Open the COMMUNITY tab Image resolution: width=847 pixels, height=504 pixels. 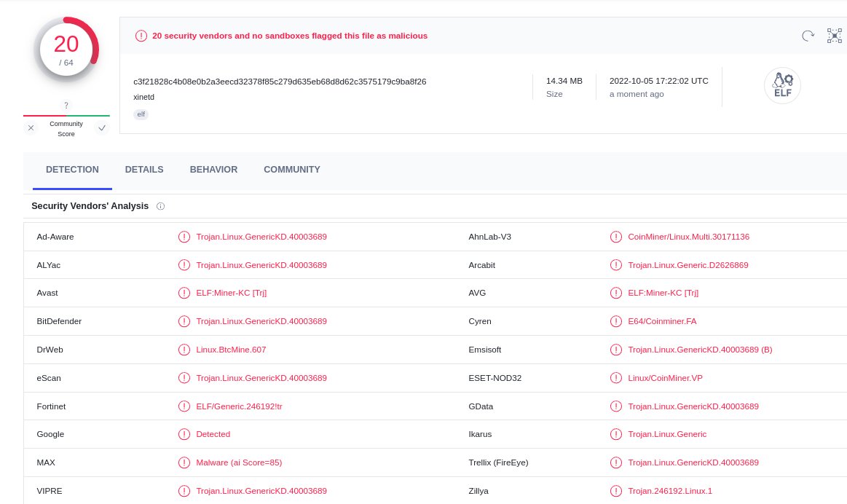tap(292, 170)
